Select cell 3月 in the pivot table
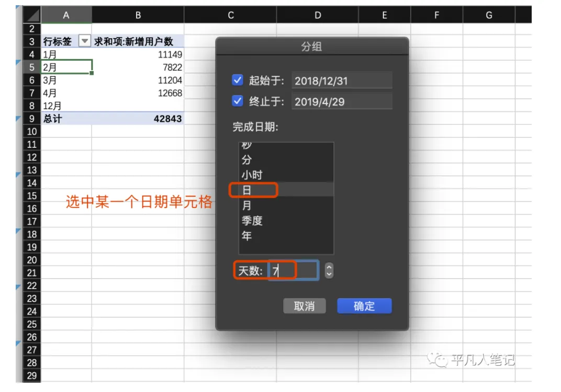The height and width of the screenshot is (392, 561). (x=66, y=80)
